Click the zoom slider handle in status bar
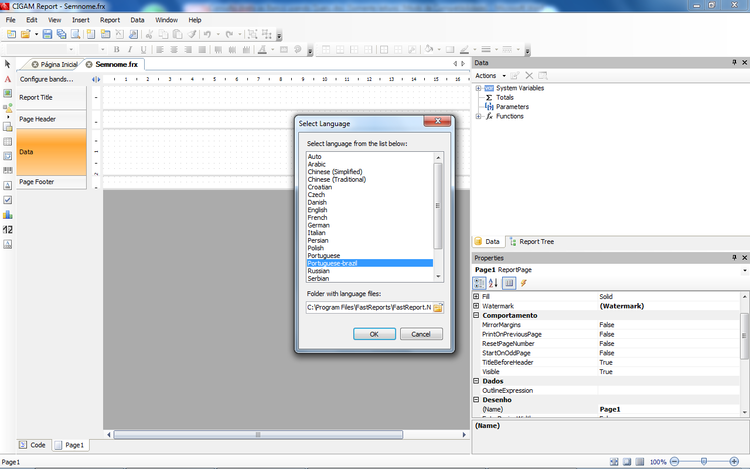 coord(704,461)
